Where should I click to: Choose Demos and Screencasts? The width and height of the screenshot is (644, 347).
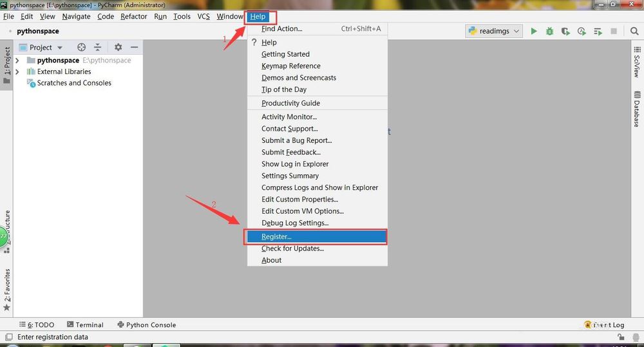point(317,78)
